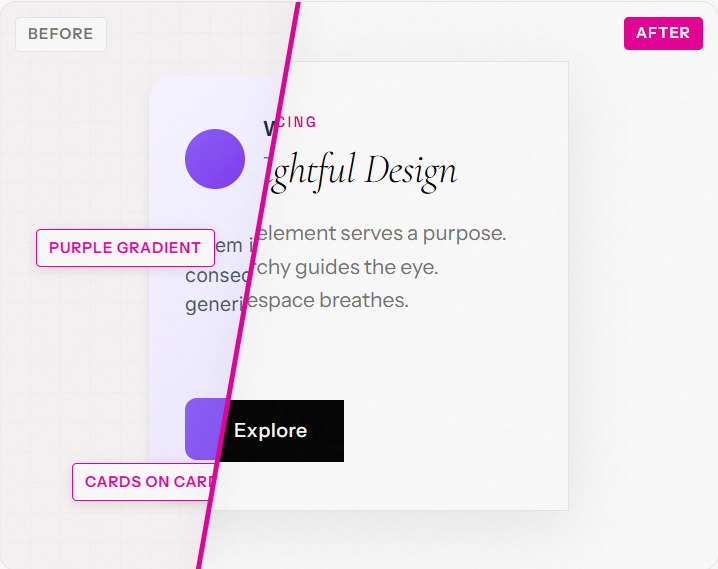
Task: Click the bold dark 'W' heading fragment
Action: (x=269, y=129)
